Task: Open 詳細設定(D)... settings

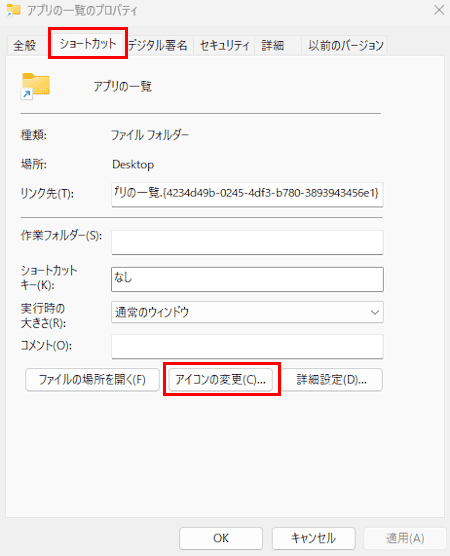Action: [332, 380]
